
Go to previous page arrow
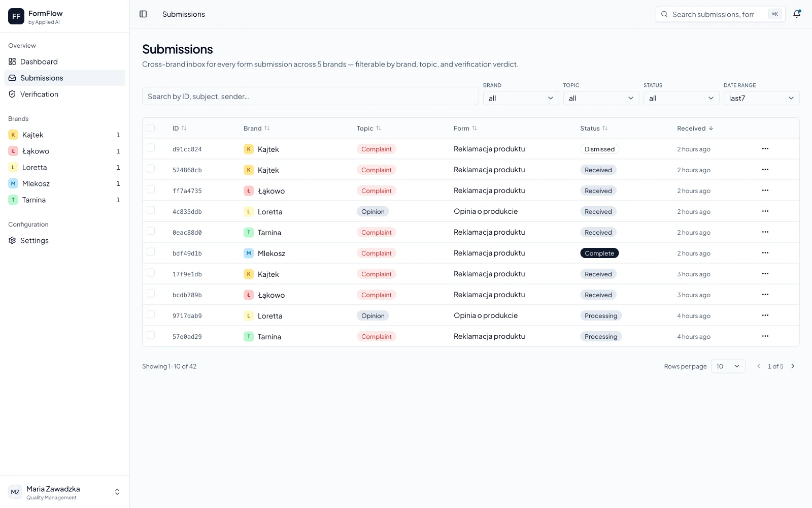[x=759, y=366]
